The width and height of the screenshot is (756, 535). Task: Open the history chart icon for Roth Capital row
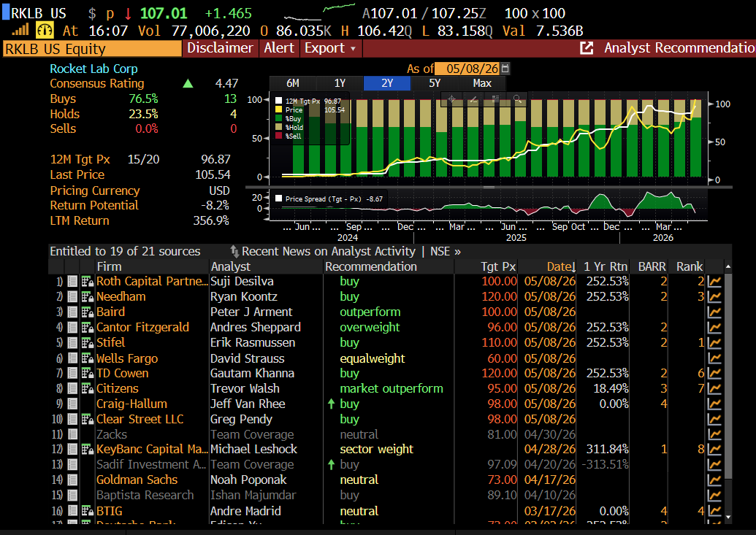pos(714,282)
